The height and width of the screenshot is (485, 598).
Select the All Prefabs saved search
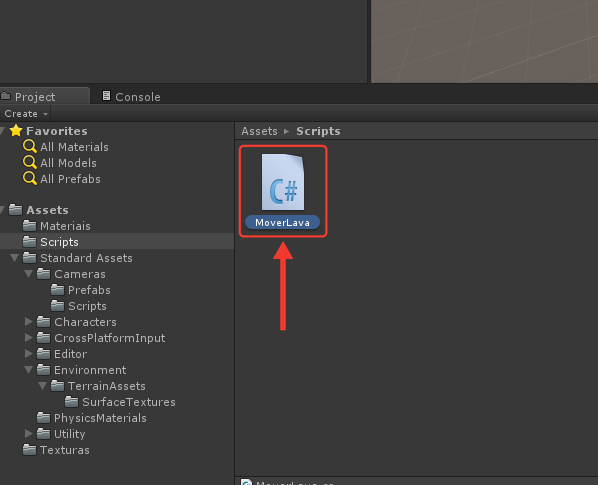pos(71,179)
